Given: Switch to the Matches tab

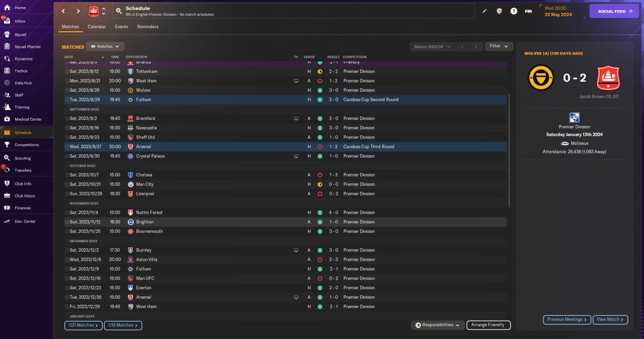Looking at the screenshot, I should pos(70,27).
